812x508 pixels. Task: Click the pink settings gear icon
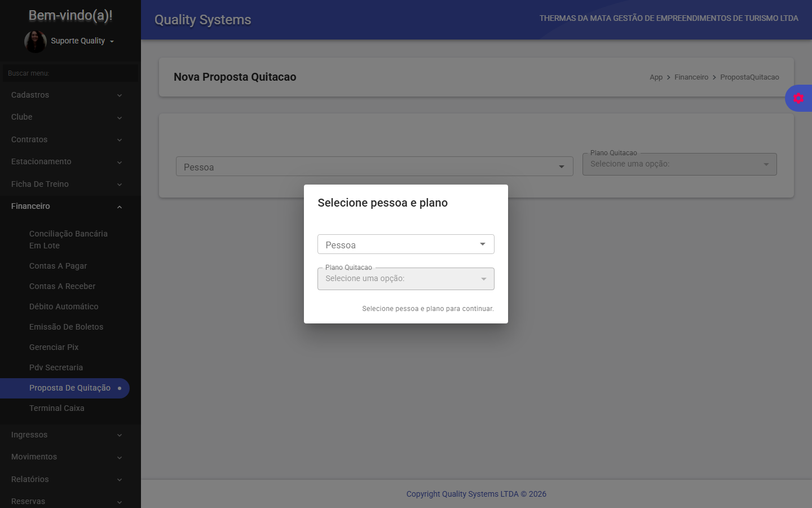point(798,98)
